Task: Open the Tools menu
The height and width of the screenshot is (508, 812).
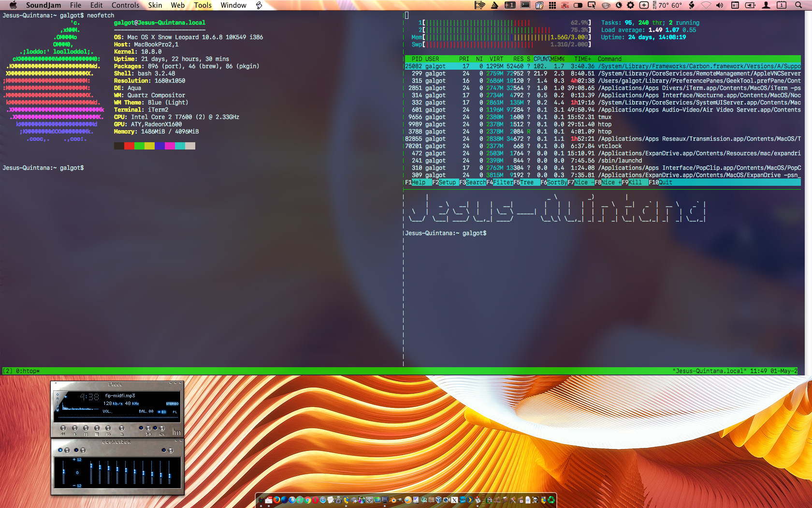Action: pos(203,5)
